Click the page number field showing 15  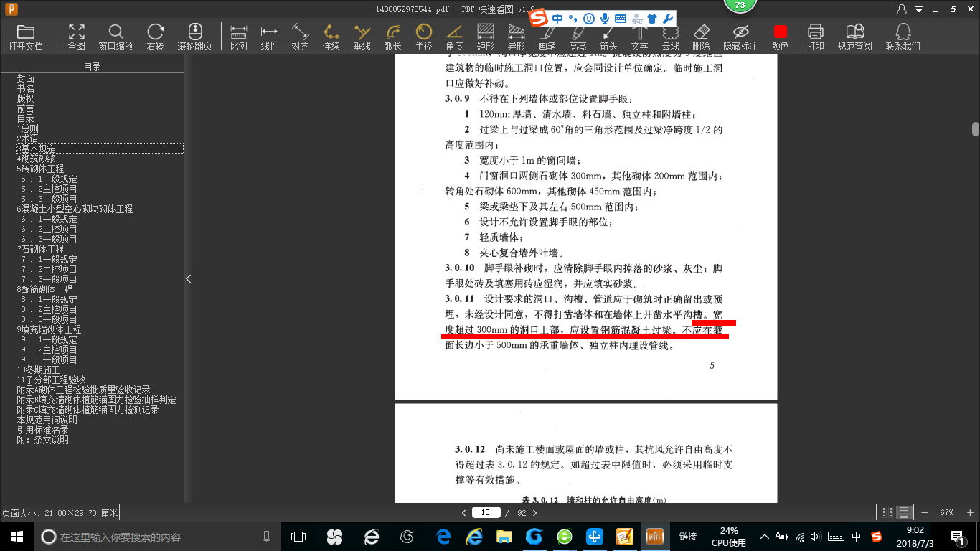tap(486, 512)
